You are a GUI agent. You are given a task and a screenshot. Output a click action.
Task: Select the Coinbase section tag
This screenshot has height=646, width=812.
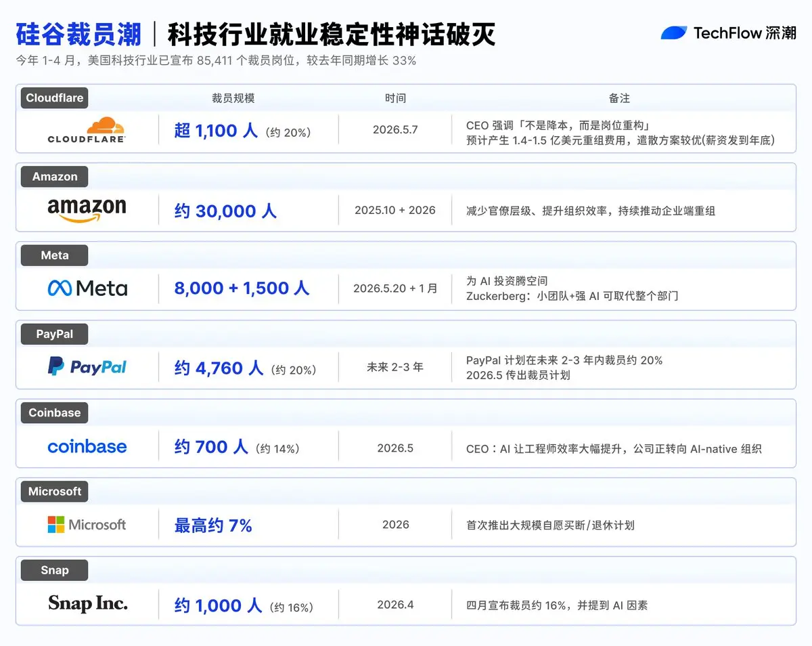point(55,413)
